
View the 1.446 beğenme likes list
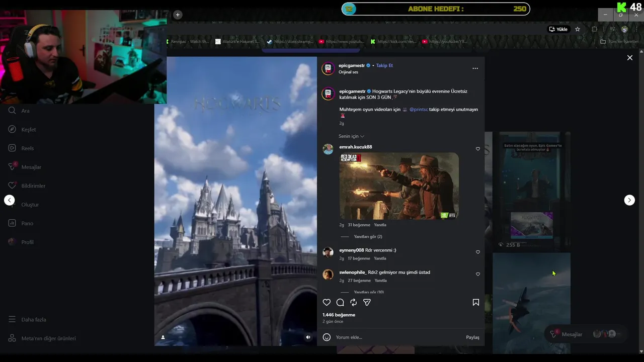click(339, 315)
